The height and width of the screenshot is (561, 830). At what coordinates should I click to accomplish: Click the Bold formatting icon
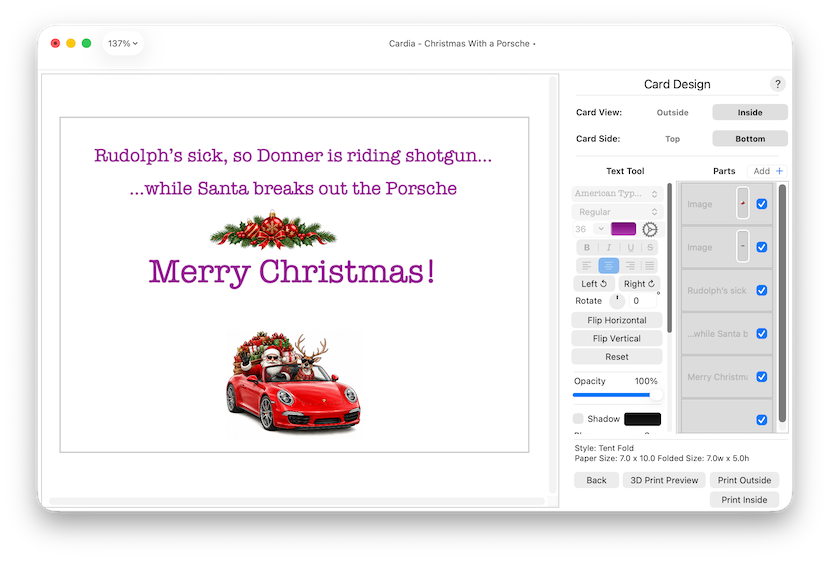[587, 247]
